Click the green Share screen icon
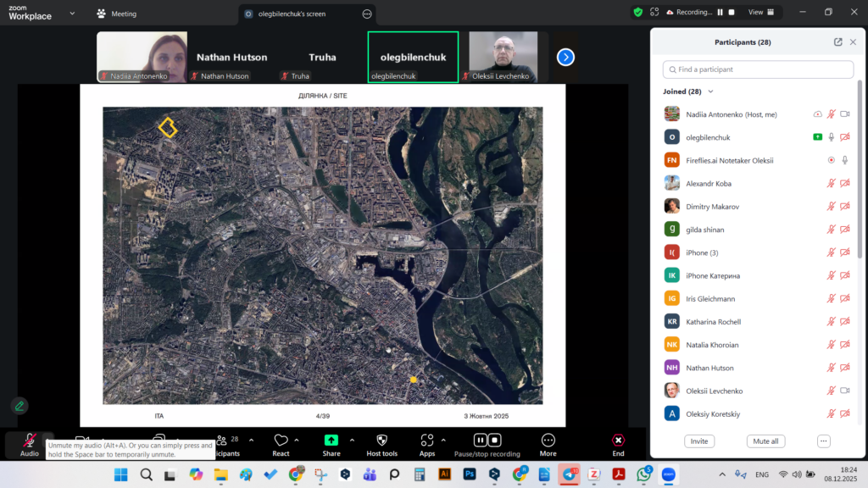 tap(331, 441)
